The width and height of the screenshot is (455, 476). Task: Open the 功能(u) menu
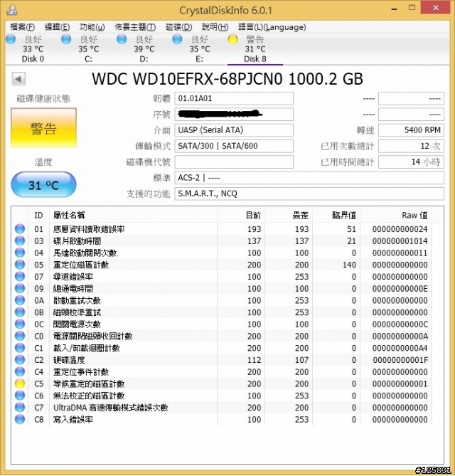[x=92, y=27]
